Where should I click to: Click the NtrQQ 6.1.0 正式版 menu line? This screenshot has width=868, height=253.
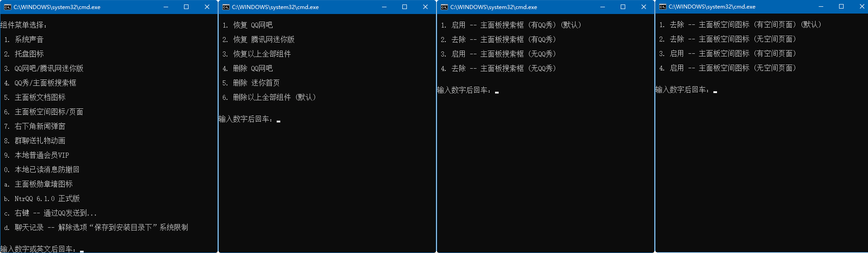pos(47,198)
